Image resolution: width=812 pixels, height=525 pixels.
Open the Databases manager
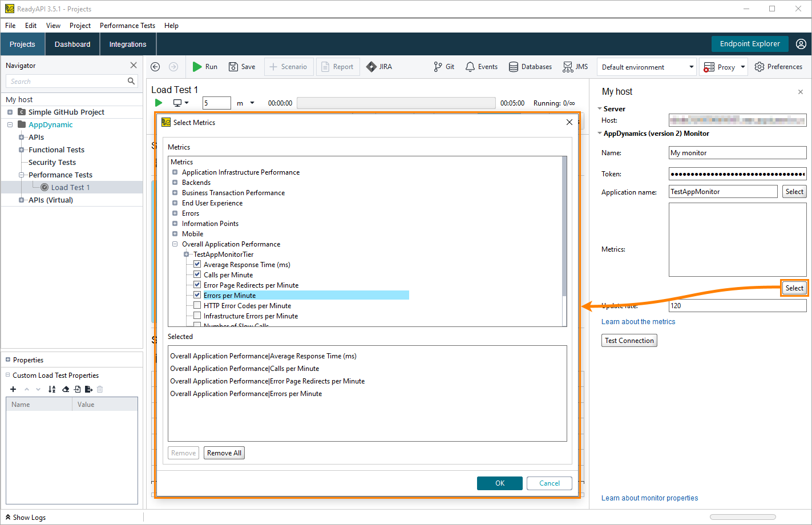coord(530,66)
